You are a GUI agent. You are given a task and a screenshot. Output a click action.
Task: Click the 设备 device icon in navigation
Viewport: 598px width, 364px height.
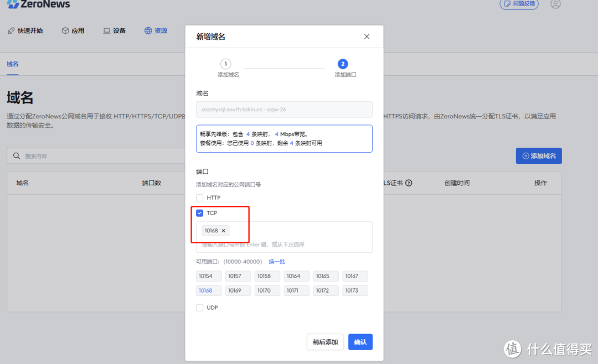pos(106,30)
